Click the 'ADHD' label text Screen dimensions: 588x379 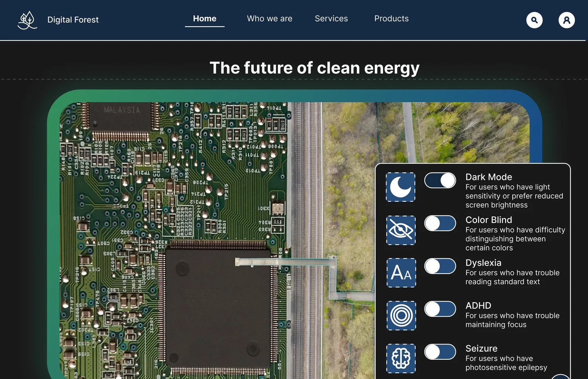click(x=478, y=306)
